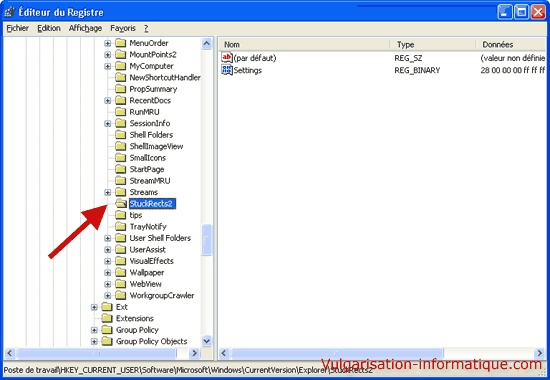Click the Extensions folder icon
The height and width of the screenshot is (380, 550).
click(x=107, y=318)
